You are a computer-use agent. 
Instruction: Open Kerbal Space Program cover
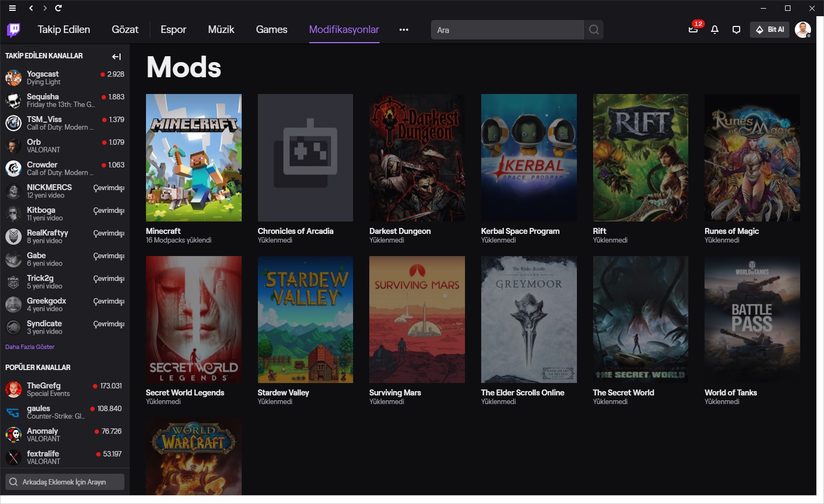click(x=529, y=158)
